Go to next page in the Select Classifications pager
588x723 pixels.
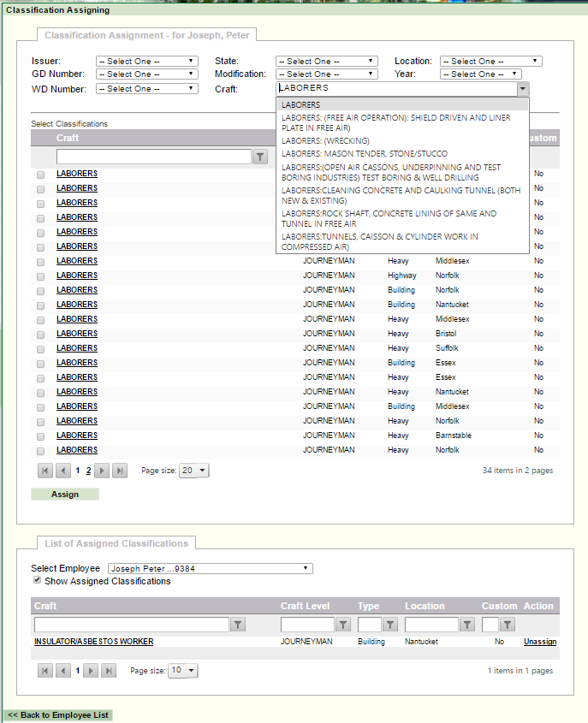[x=102, y=471]
